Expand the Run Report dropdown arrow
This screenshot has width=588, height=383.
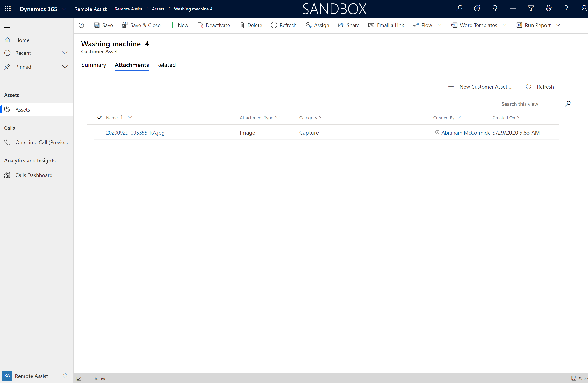pos(558,25)
